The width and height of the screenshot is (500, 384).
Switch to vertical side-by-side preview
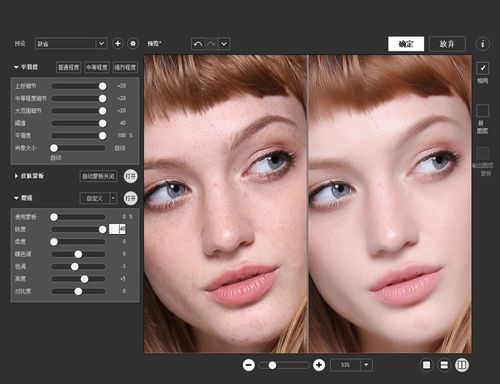click(x=462, y=365)
